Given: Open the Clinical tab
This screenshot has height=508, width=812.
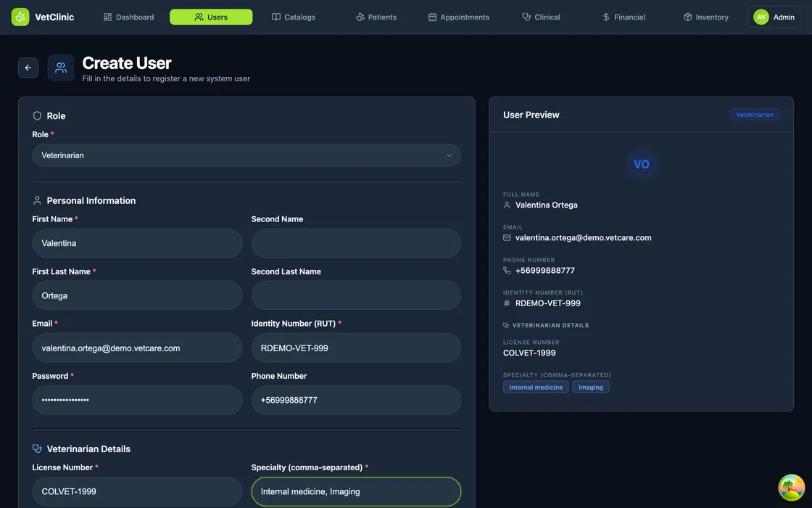Looking at the screenshot, I should [541, 17].
